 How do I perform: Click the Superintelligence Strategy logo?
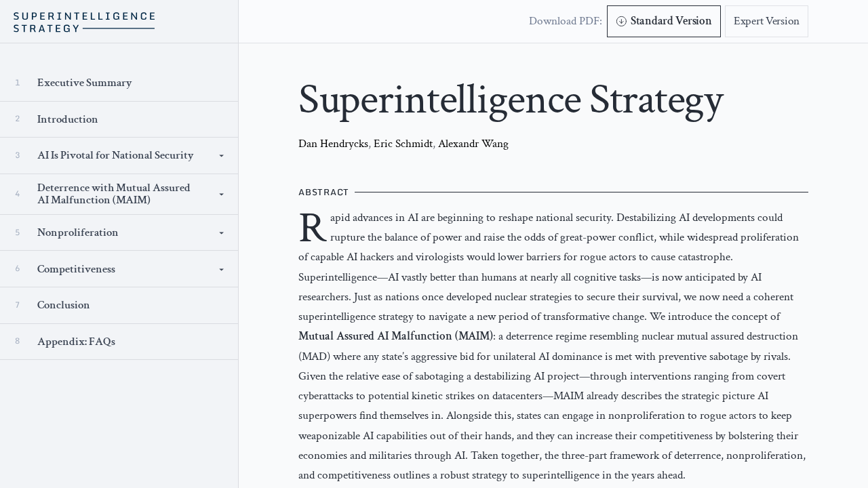click(84, 22)
